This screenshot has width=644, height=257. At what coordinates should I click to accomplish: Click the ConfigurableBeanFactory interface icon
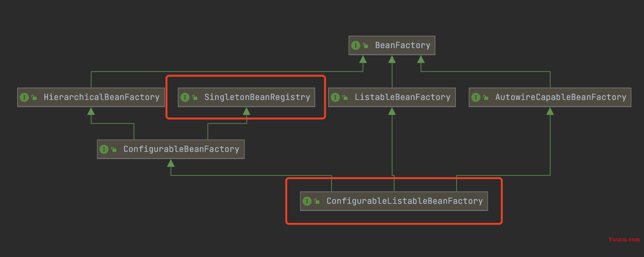coord(104,149)
